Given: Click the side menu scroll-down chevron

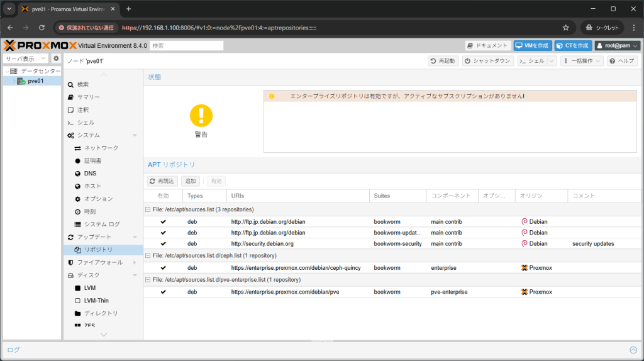Looking at the screenshot, I should [x=104, y=335].
